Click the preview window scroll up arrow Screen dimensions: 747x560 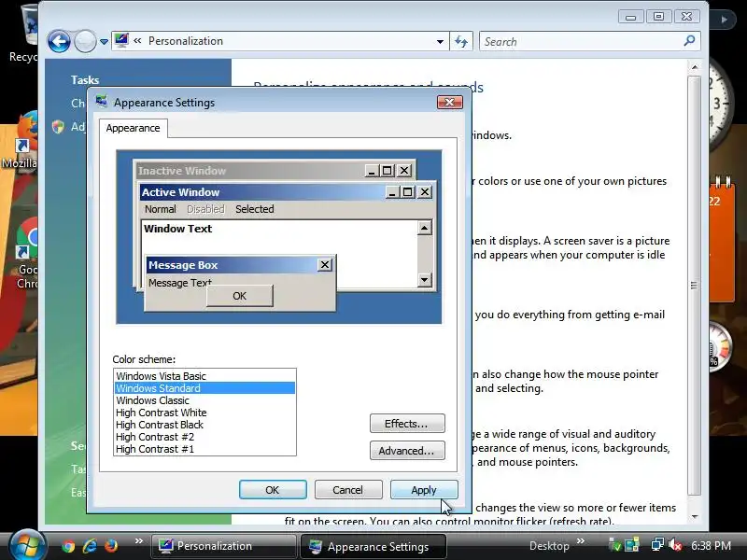(x=424, y=228)
